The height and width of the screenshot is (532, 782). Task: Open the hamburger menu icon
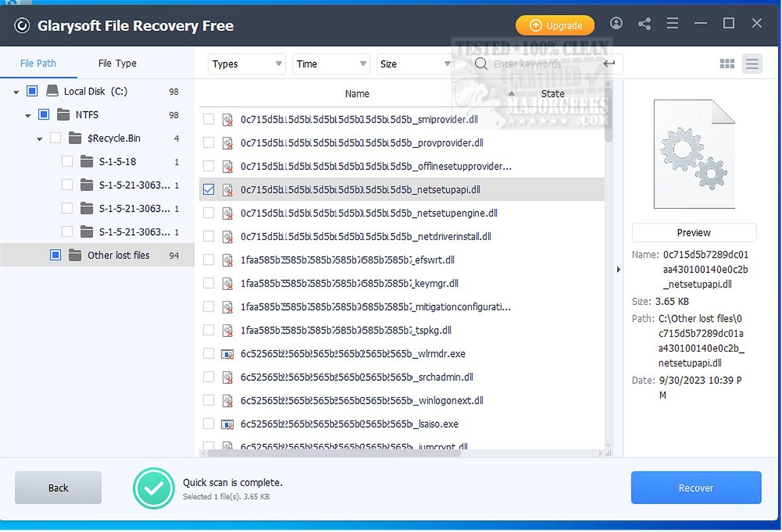click(x=672, y=24)
